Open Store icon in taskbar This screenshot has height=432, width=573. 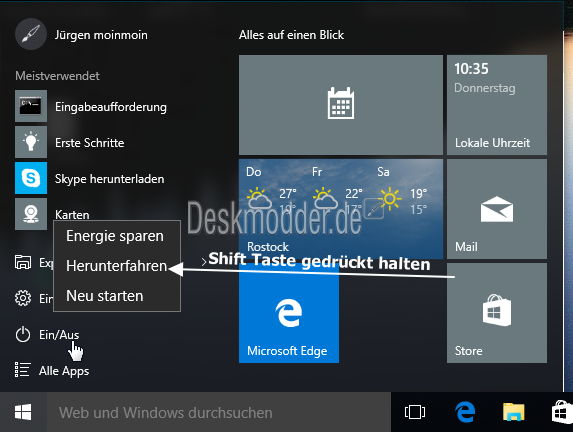tap(562, 412)
